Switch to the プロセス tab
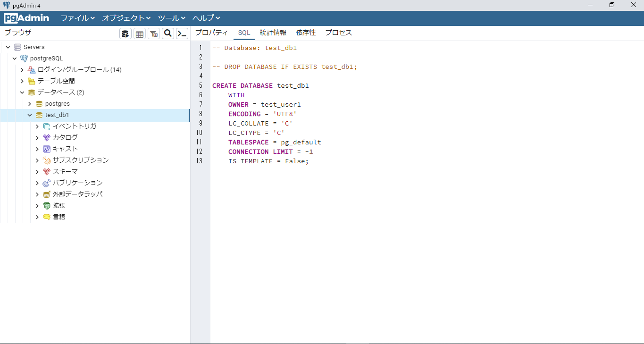The width and height of the screenshot is (644, 344). coord(338,33)
